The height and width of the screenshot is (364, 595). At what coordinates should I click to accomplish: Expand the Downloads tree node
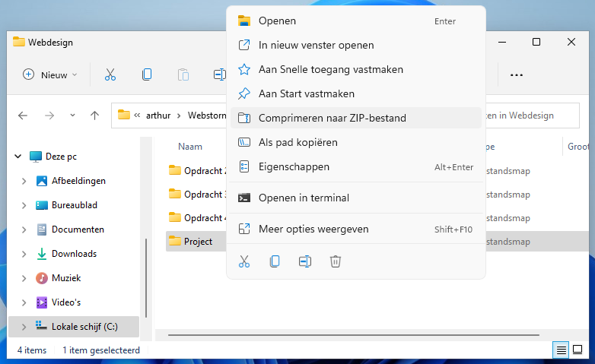pyautogui.click(x=24, y=254)
